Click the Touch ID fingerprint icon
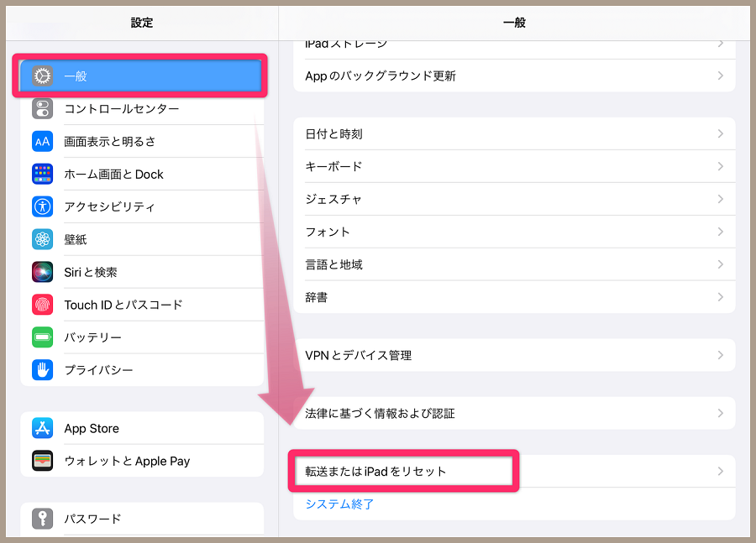The height and width of the screenshot is (543, 756). click(x=43, y=305)
